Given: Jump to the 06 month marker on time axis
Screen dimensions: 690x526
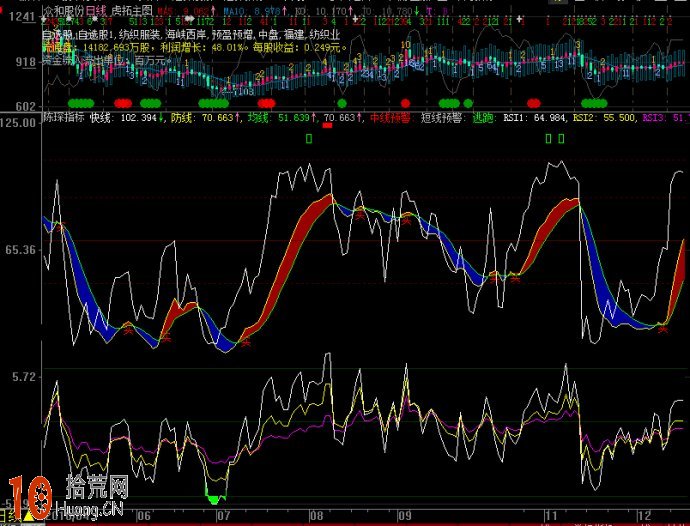Looking at the screenshot, I should pos(143,515).
